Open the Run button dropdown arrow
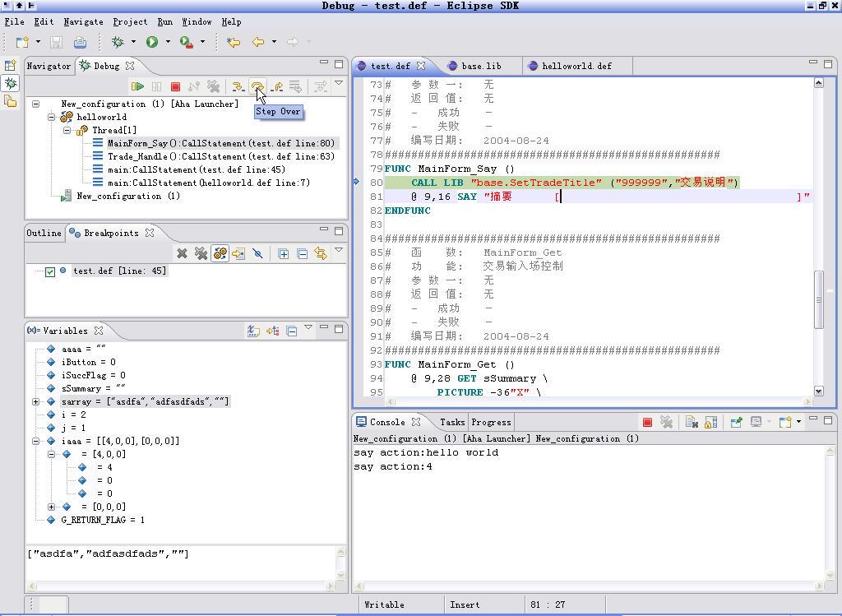 coord(168,42)
